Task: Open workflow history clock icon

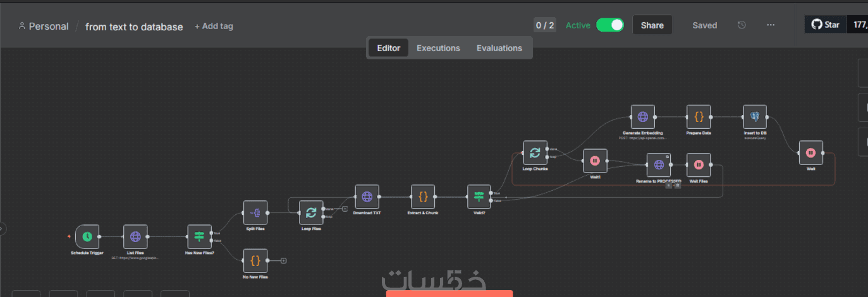Action: [742, 25]
